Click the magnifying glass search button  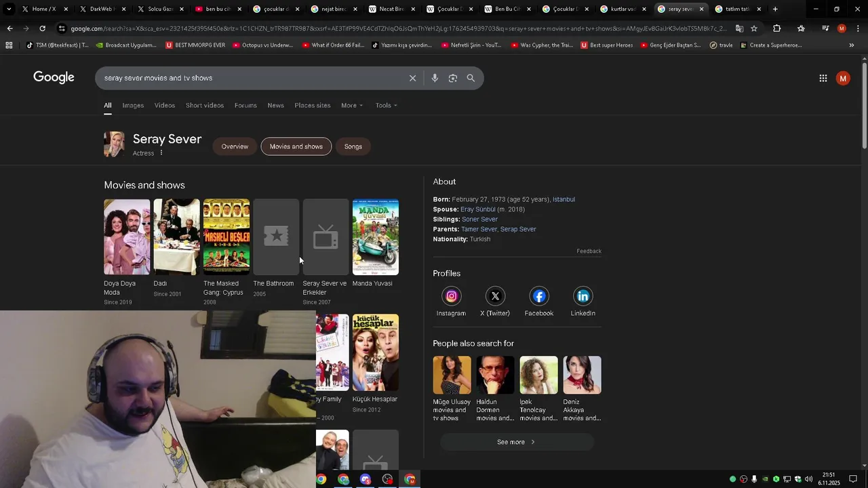point(471,78)
